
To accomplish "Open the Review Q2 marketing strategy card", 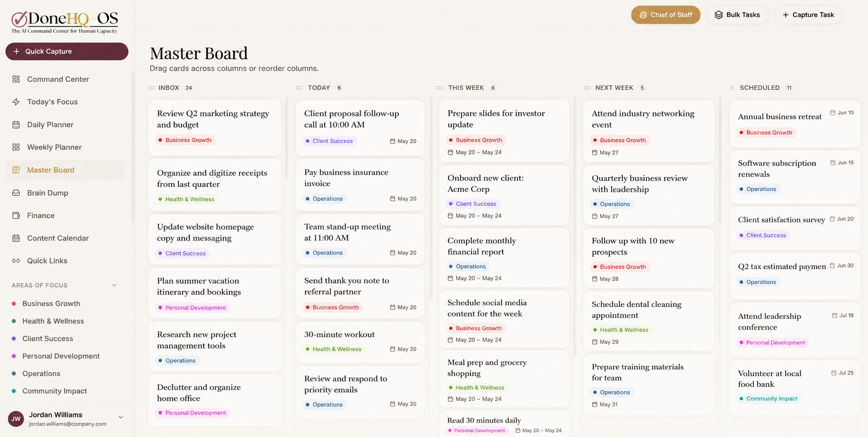I will click(215, 128).
